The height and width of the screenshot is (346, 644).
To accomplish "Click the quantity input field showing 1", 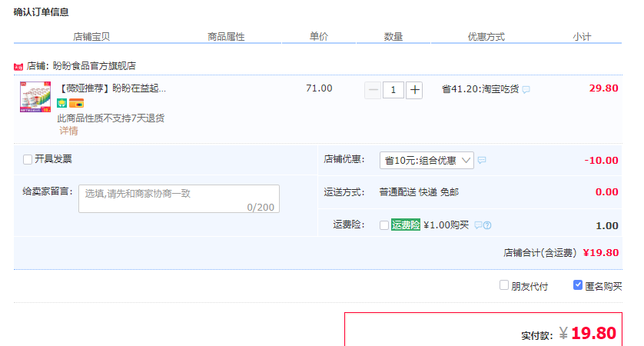I will (x=393, y=90).
